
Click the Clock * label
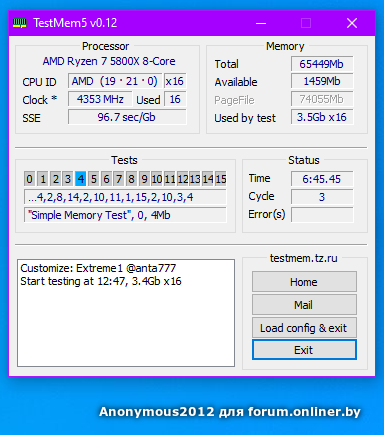click(40, 100)
